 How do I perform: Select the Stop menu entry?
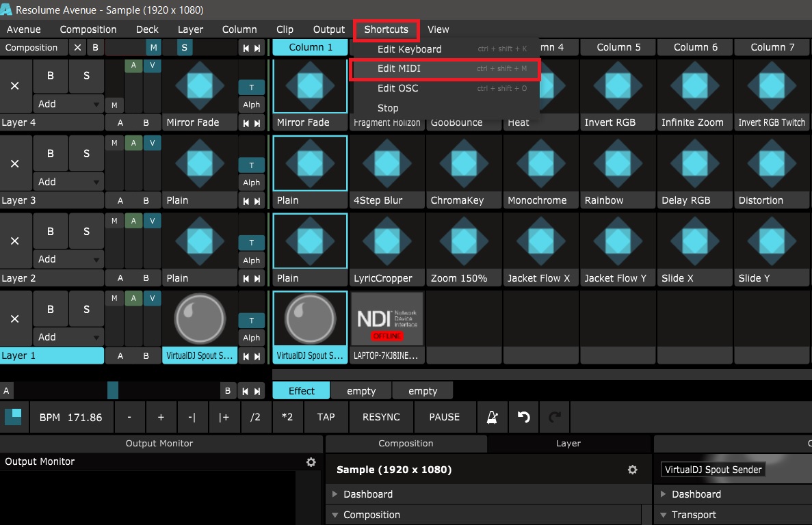(x=445, y=108)
